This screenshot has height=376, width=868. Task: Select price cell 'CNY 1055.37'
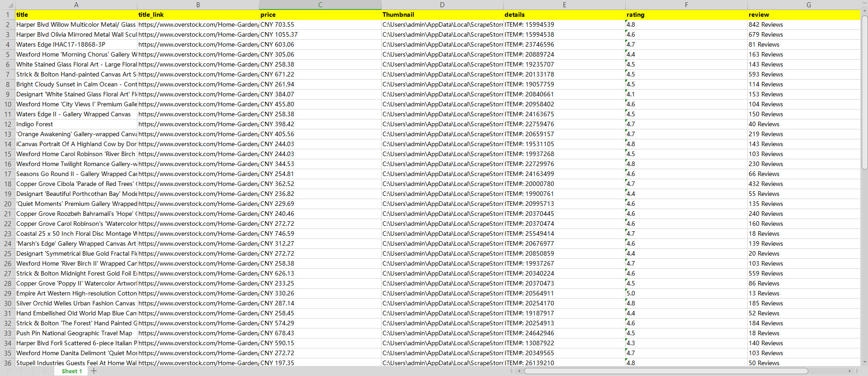pyautogui.click(x=320, y=34)
